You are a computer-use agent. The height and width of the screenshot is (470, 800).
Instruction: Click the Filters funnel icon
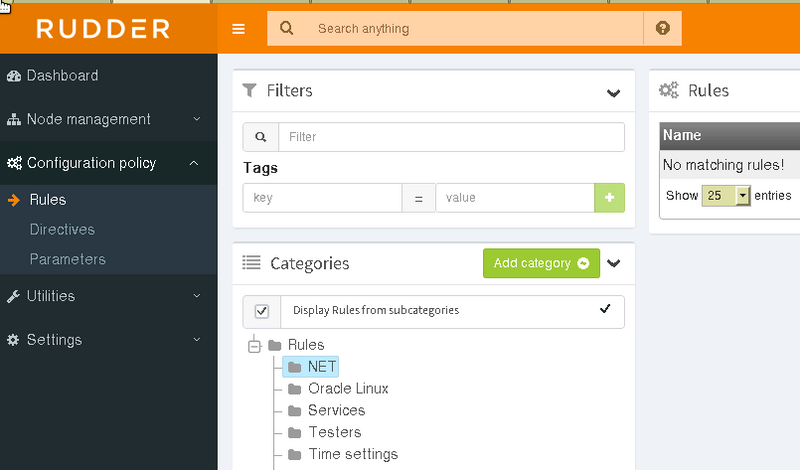pyautogui.click(x=249, y=90)
